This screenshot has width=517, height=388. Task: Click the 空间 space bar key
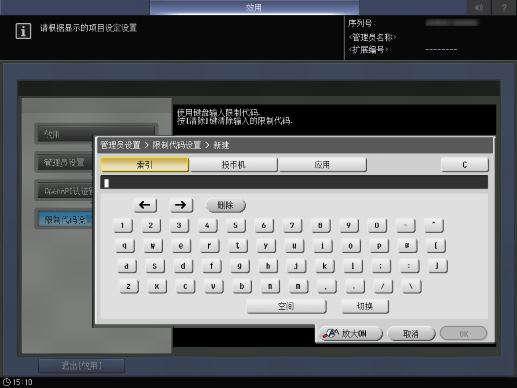[x=286, y=306]
